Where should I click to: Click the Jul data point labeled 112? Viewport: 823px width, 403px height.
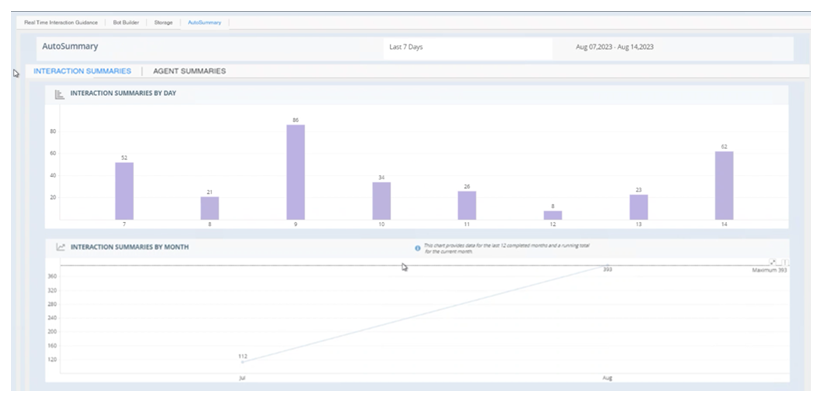(242, 362)
